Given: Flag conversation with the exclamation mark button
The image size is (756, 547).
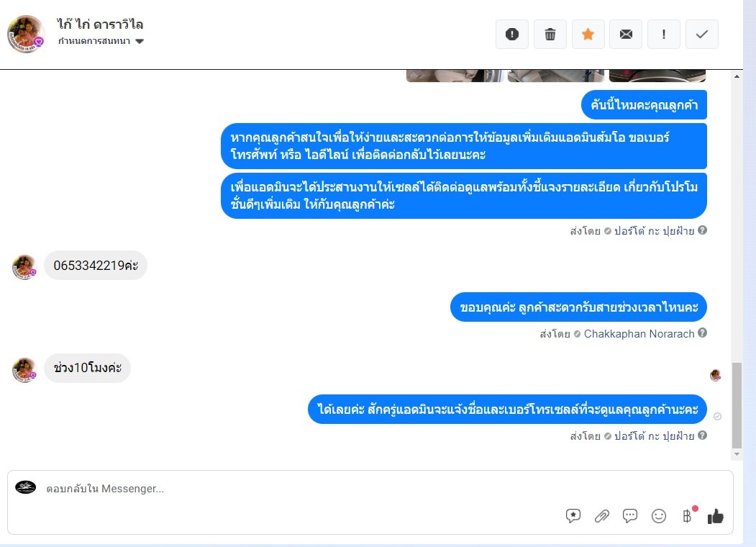Looking at the screenshot, I should pyautogui.click(x=664, y=35).
